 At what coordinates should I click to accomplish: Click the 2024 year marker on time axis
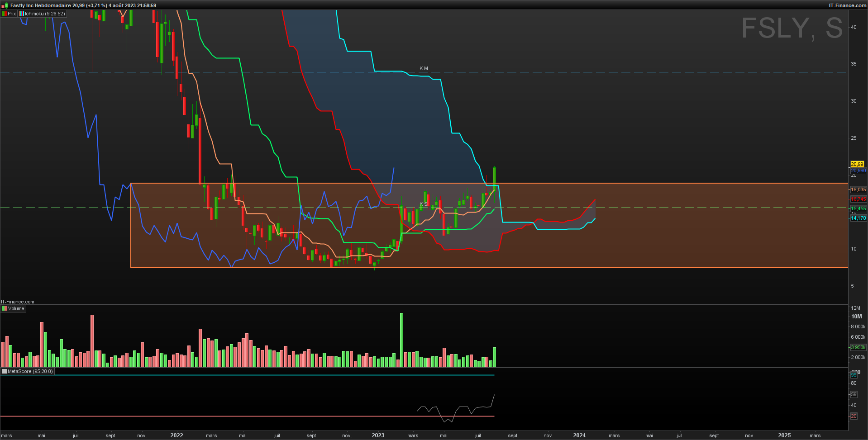click(x=579, y=435)
